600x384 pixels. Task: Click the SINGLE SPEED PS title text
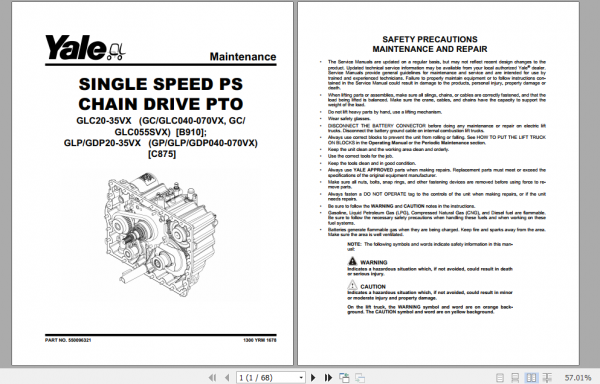click(161, 84)
